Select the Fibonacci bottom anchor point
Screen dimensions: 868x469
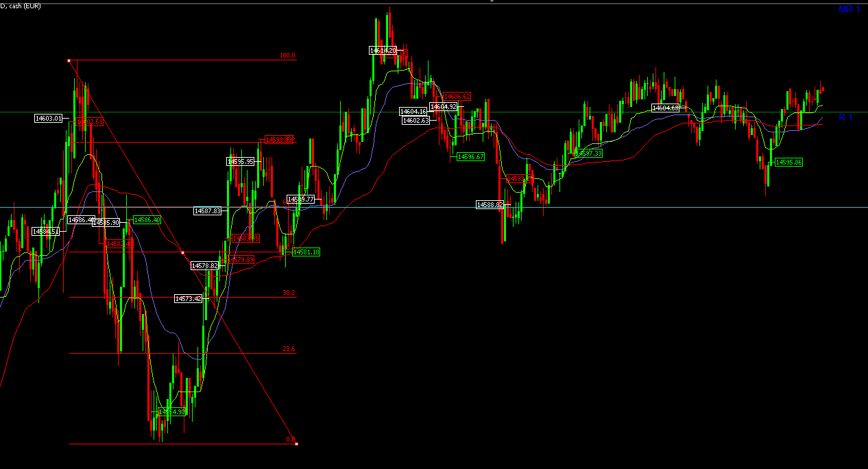pos(296,444)
